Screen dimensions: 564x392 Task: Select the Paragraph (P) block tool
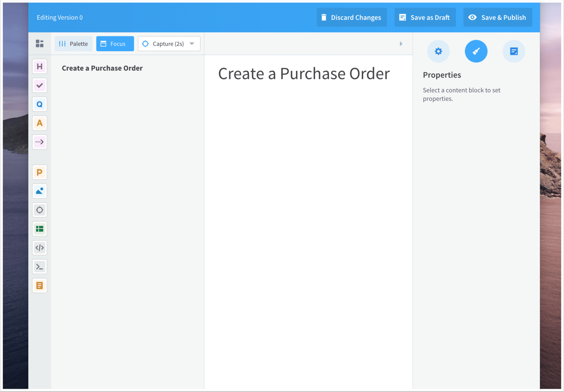(x=40, y=172)
